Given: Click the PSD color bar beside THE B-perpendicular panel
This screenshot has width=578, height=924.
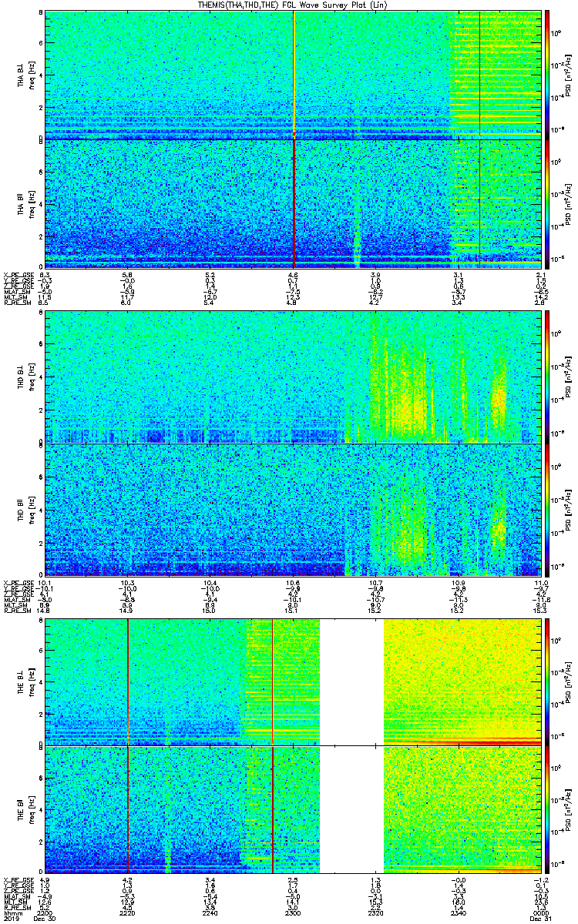Looking at the screenshot, I should point(548,682).
